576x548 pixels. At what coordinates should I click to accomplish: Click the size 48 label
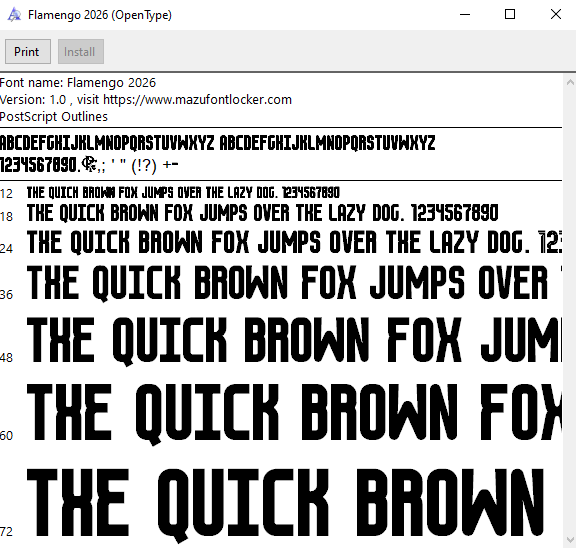6,357
